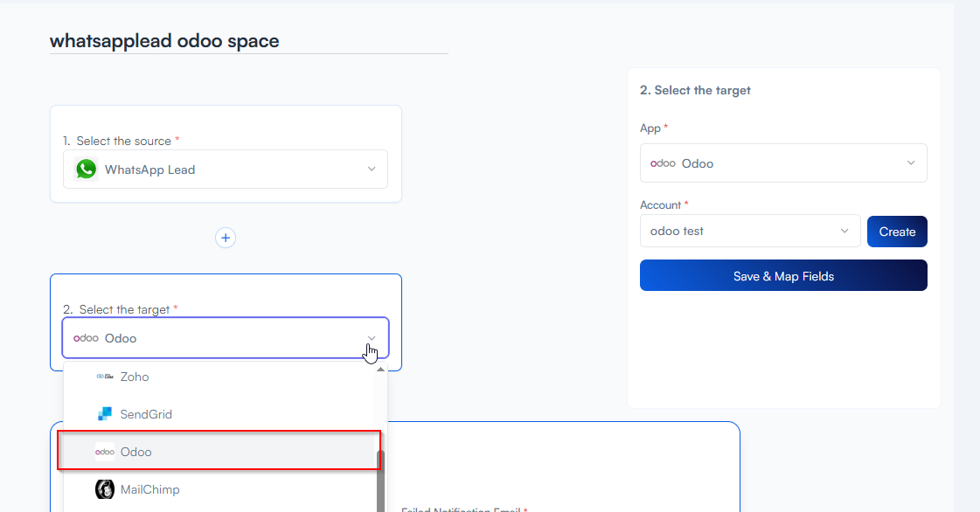The width and height of the screenshot is (980, 512).
Task: Click the MailChimp monkey icon
Action: [x=105, y=489]
